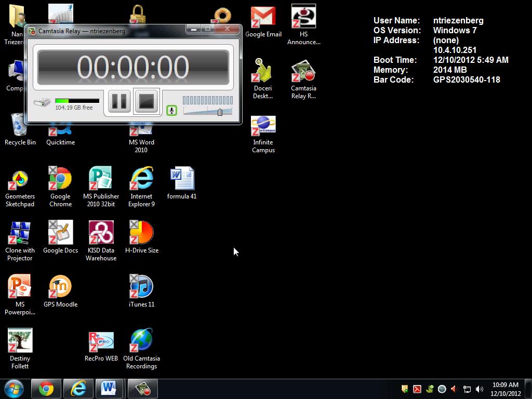
Task: Select the Old Camtasia Recordings icon
Action: [x=141, y=349]
